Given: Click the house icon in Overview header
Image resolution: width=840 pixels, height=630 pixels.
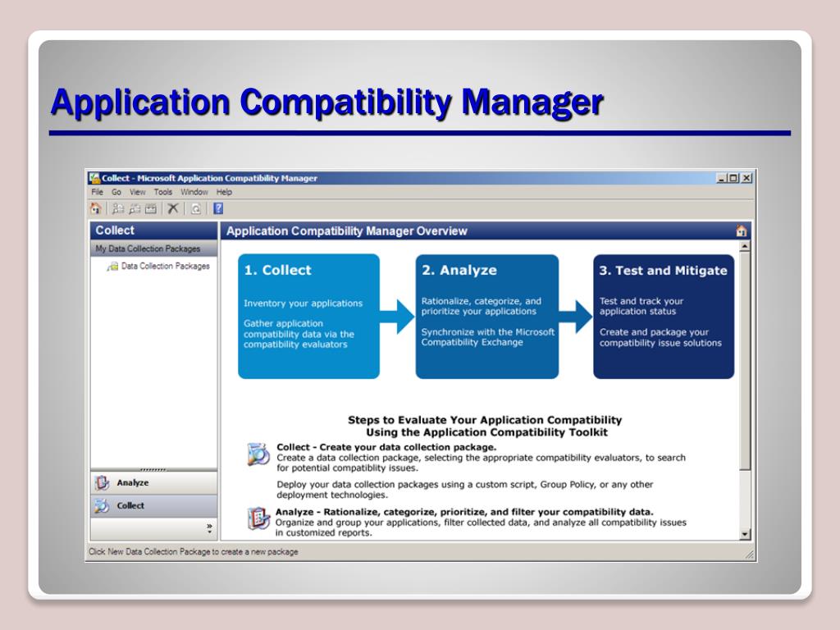Looking at the screenshot, I should (x=742, y=231).
